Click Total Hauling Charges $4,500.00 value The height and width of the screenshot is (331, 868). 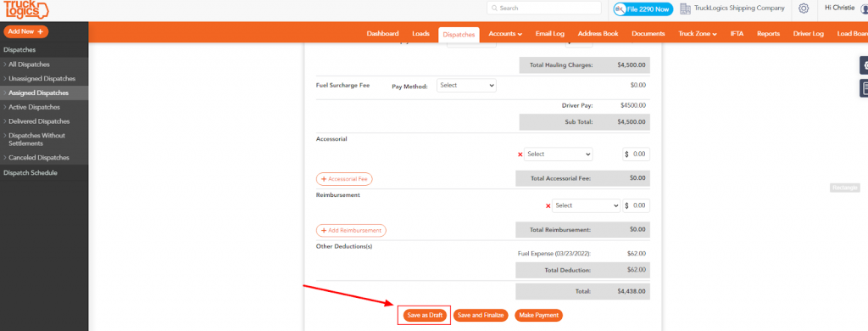coord(631,65)
